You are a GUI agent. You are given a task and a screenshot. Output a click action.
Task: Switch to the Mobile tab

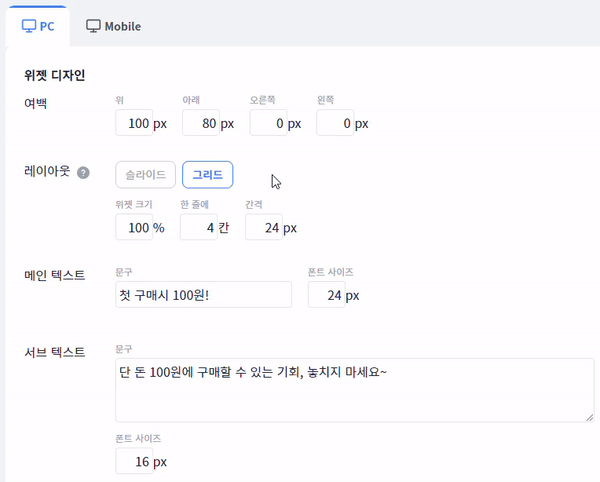tap(112, 26)
